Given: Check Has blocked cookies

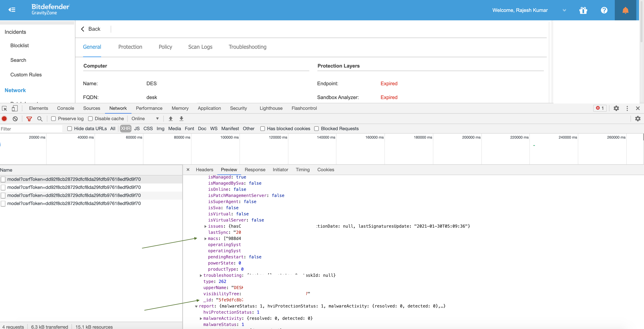Looking at the screenshot, I should pos(262,129).
